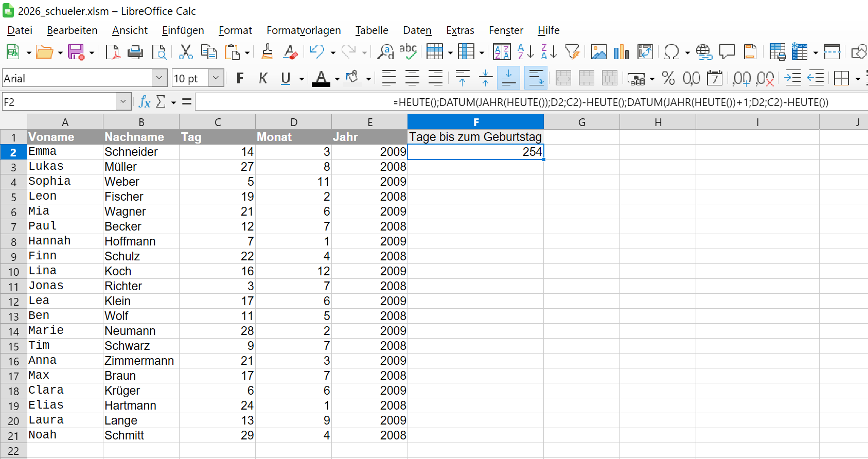Open the Arial font name dropdown
The height and width of the screenshot is (459, 868).
160,78
